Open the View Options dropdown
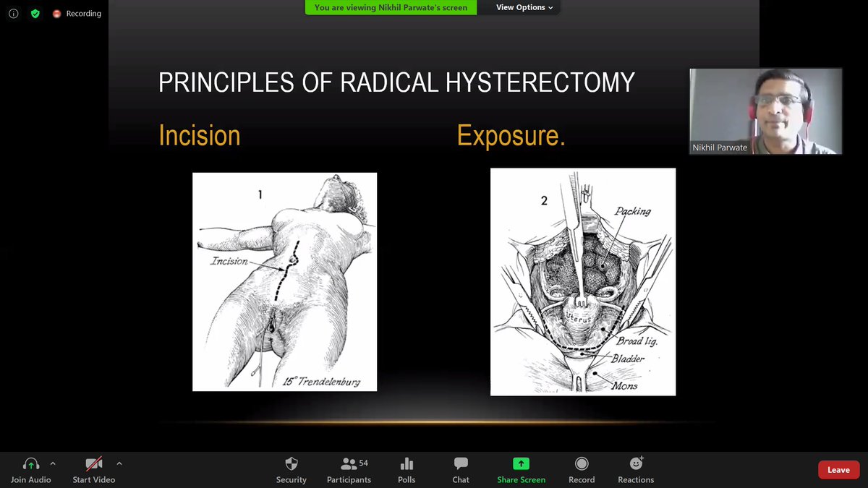Screen dimensions: 868x488 point(524,7)
